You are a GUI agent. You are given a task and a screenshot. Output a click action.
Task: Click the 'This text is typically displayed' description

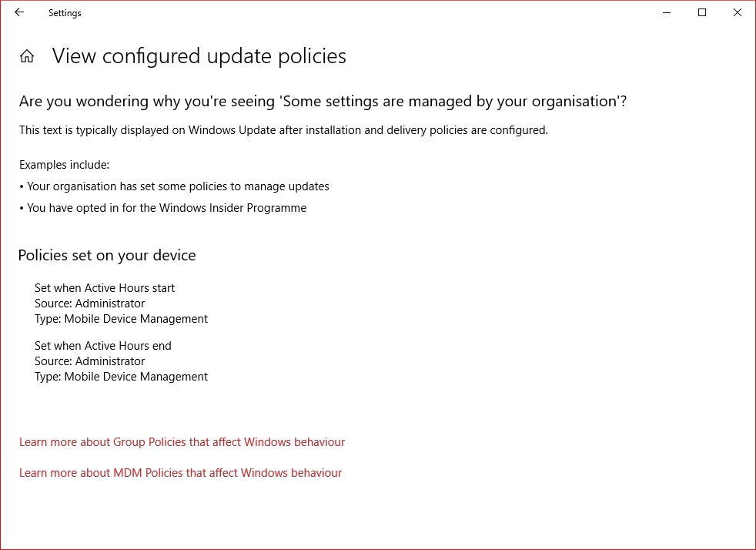click(283, 130)
